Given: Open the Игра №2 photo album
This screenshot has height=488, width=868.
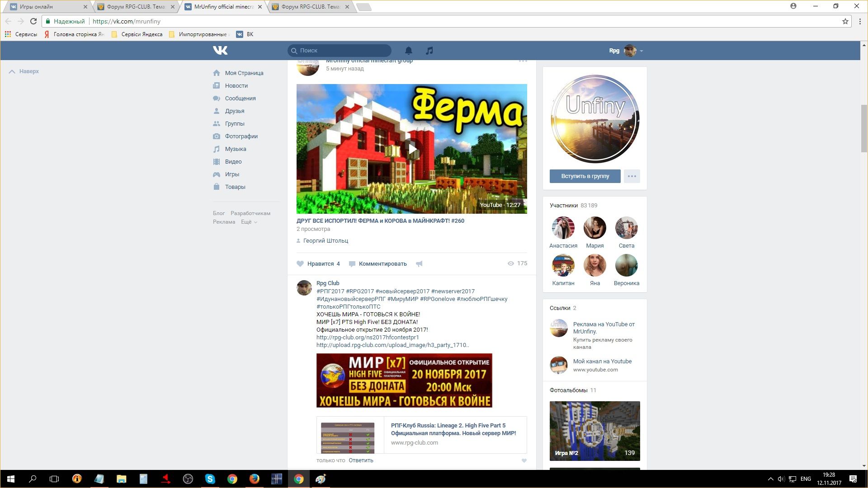Looking at the screenshot, I should click(x=594, y=431).
